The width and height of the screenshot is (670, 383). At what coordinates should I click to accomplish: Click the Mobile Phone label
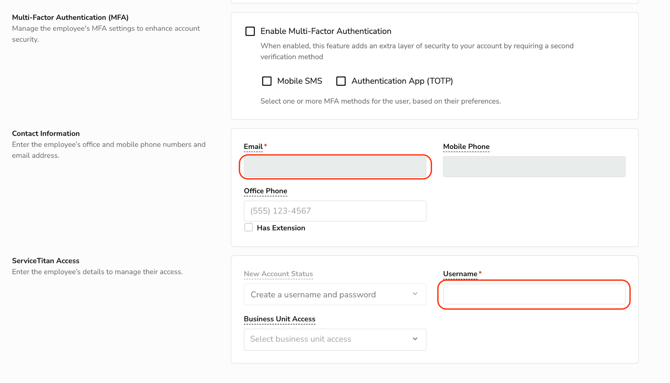click(x=466, y=147)
